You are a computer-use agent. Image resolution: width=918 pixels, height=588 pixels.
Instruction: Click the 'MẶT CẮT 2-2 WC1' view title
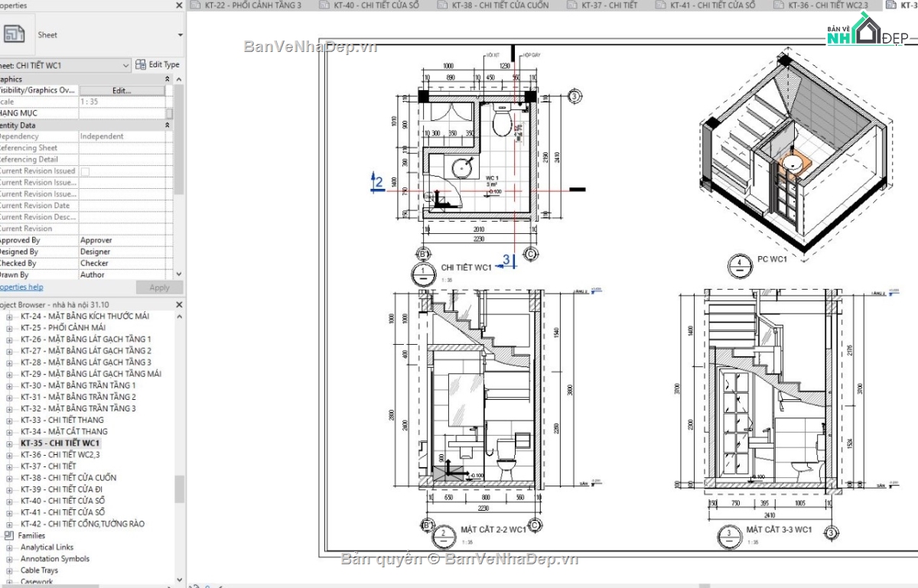pyautogui.click(x=493, y=530)
